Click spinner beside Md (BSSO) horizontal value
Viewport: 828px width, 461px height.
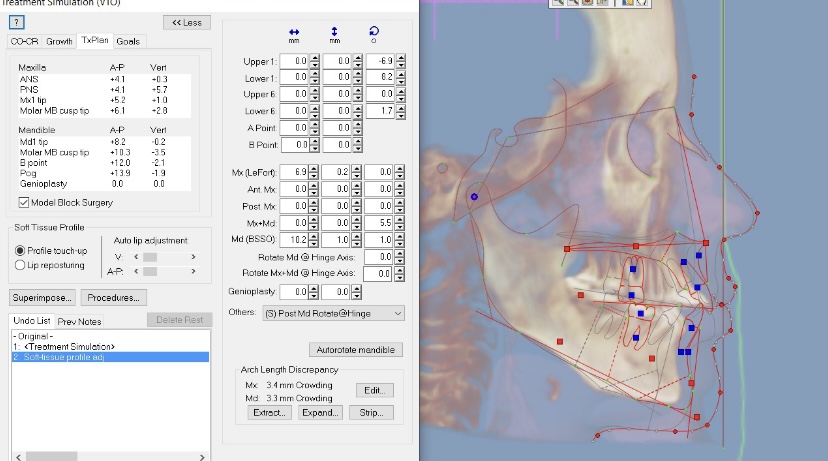(314, 240)
